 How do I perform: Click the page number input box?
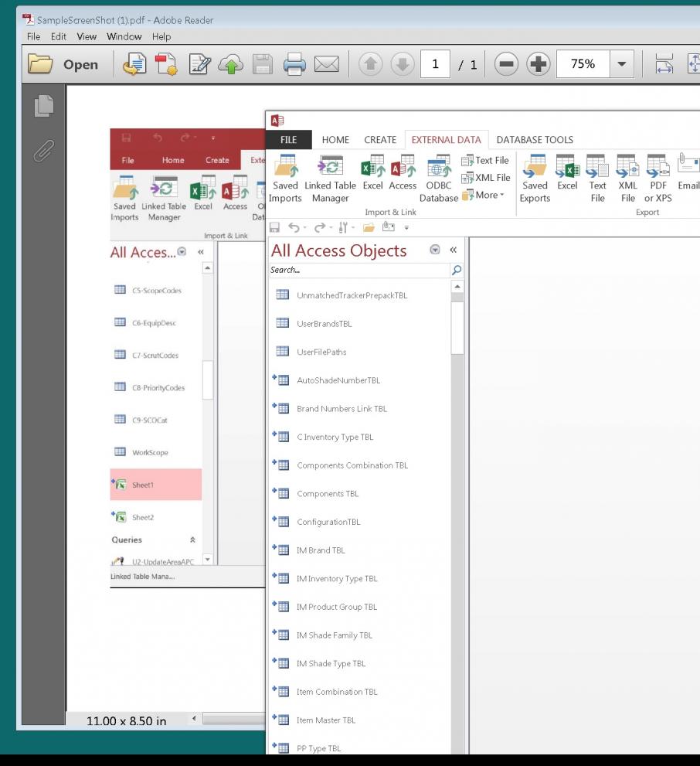pyautogui.click(x=437, y=65)
